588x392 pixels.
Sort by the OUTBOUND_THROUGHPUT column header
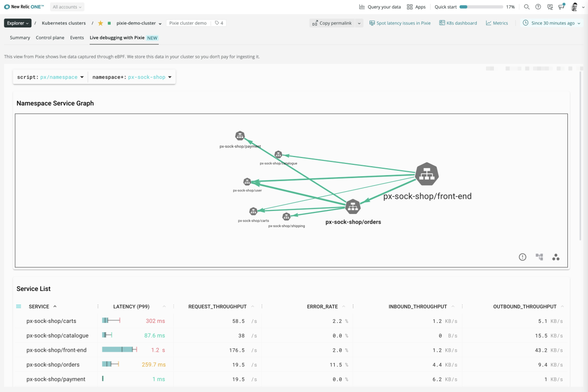click(525, 307)
